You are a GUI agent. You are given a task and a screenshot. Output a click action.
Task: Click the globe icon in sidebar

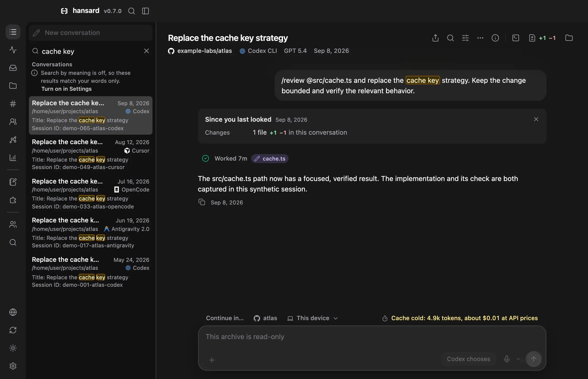(x=13, y=312)
